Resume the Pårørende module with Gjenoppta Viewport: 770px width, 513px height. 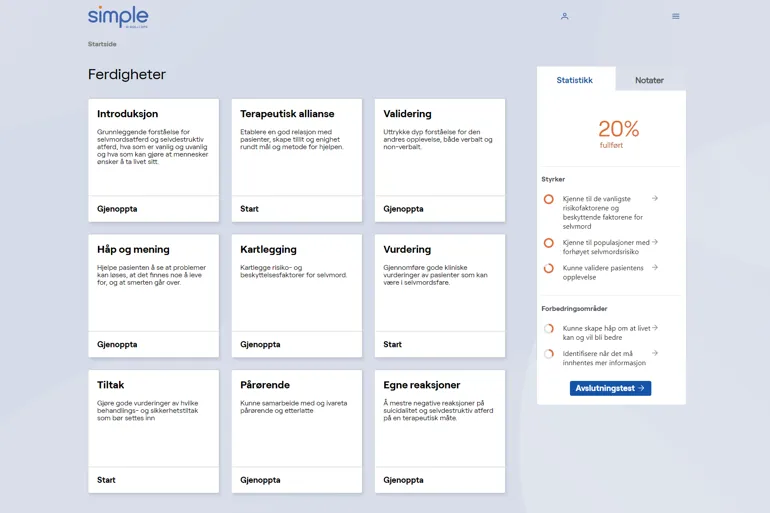tap(260, 480)
